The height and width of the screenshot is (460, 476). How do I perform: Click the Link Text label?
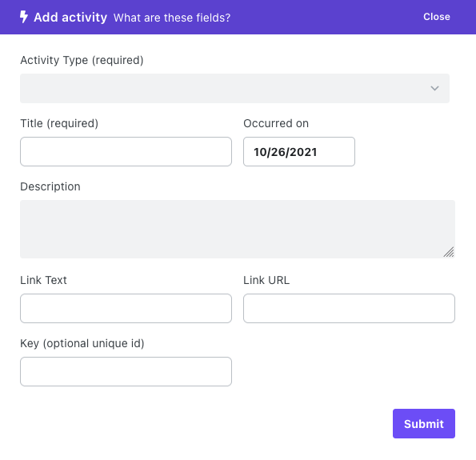[x=43, y=280]
